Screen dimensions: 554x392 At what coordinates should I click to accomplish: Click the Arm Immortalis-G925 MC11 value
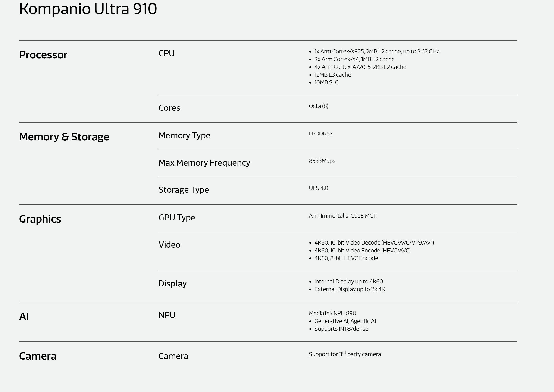tap(343, 216)
